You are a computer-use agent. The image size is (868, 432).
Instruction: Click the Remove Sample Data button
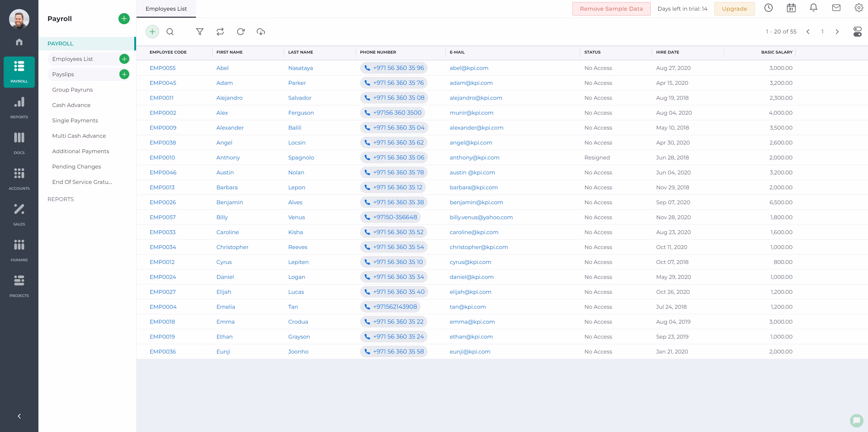pos(611,9)
